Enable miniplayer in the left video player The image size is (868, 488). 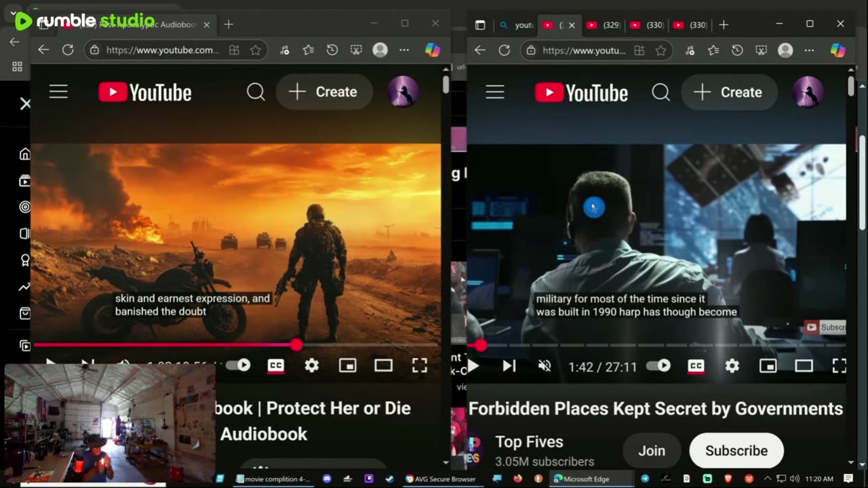coord(347,366)
